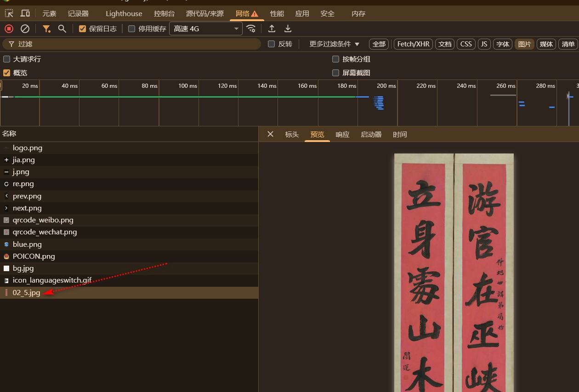Enable the 保留日志 checkbox
This screenshot has height=392, width=579.
coord(83,28)
